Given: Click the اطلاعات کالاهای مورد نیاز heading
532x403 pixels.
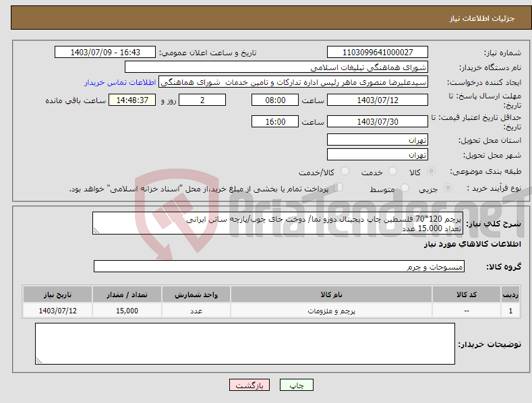Looking at the screenshot, I should [x=472, y=244].
